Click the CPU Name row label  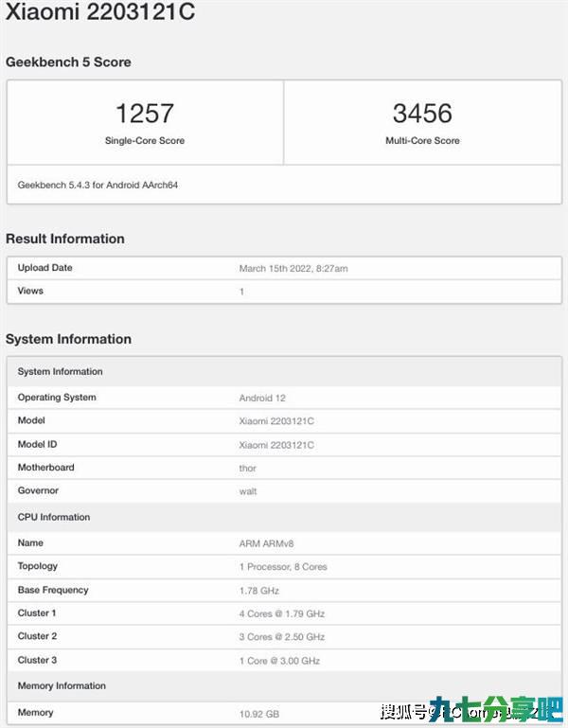pyautogui.click(x=30, y=542)
